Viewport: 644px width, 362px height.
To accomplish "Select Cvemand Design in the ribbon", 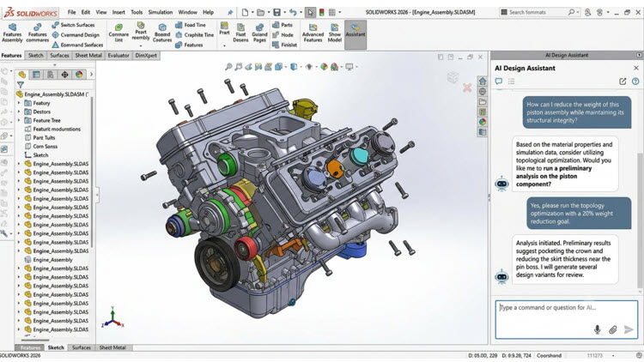I will point(76,35).
